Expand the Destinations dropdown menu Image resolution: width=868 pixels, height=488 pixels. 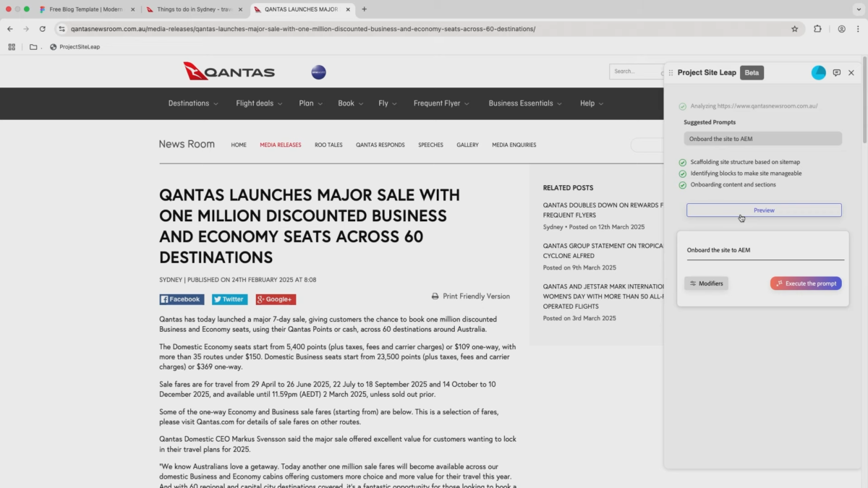[x=192, y=103]
